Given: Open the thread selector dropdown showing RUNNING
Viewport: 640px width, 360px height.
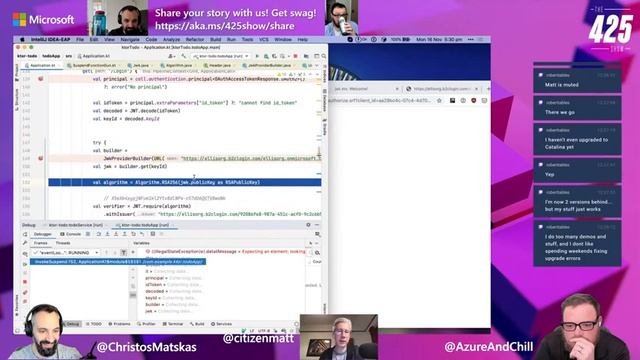Looking at the screenshot, I should [66, 253].
